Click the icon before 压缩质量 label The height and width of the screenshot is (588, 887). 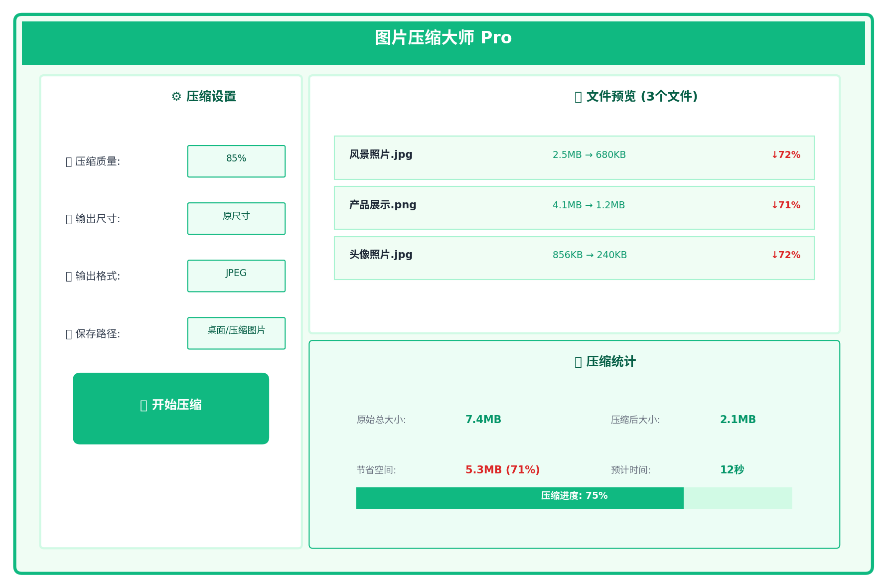click(x=68, y=161)
